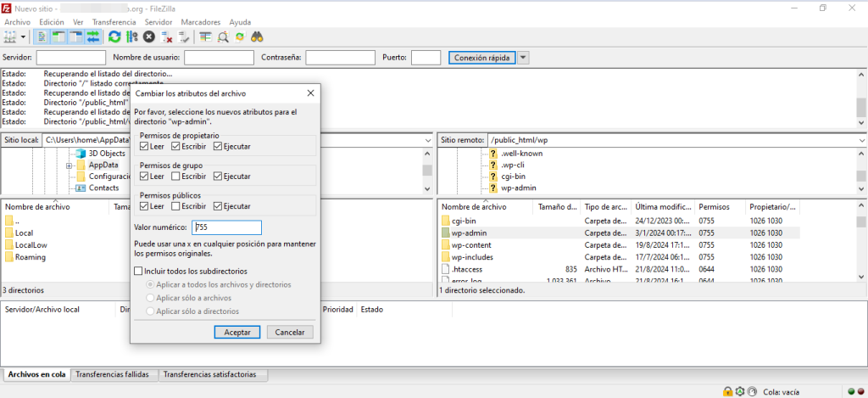Uncheck owner Leer permission
This screenshot has height=398, width=868.
[144, 146]
